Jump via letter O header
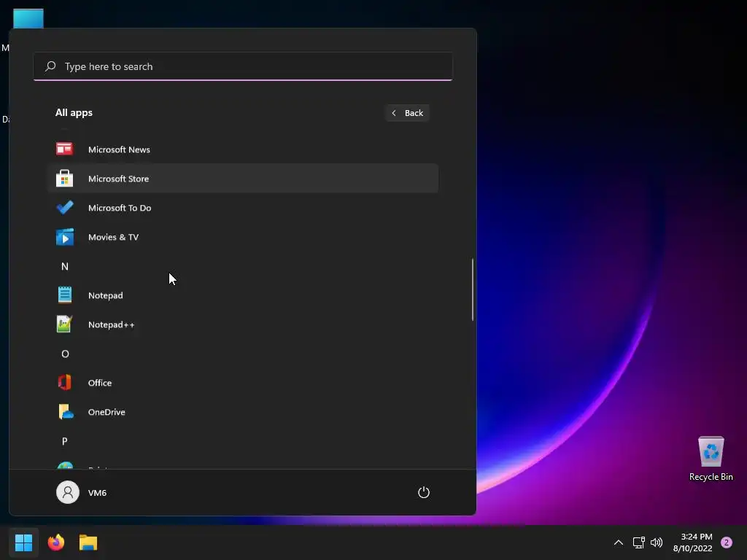The image size is (747, 560). tap(65, 354)
